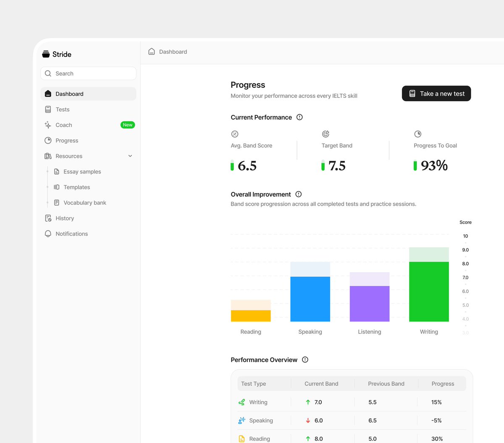
Task: Open Progress in the sidebar
Action: (88, 140)
